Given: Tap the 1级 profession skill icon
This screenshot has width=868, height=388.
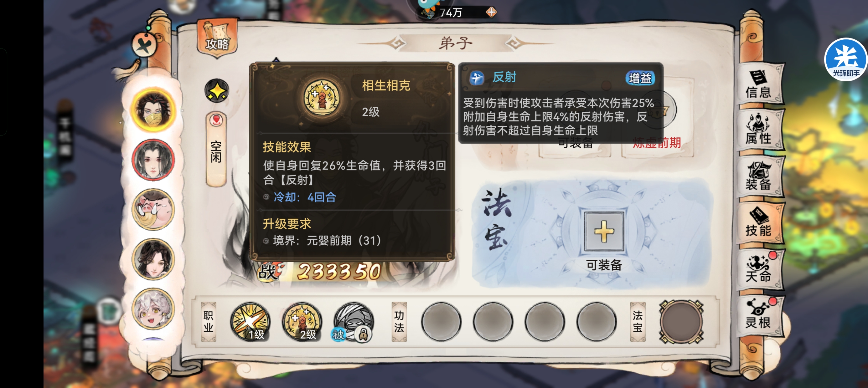Looking at the screenshot, I should point(251,322).
